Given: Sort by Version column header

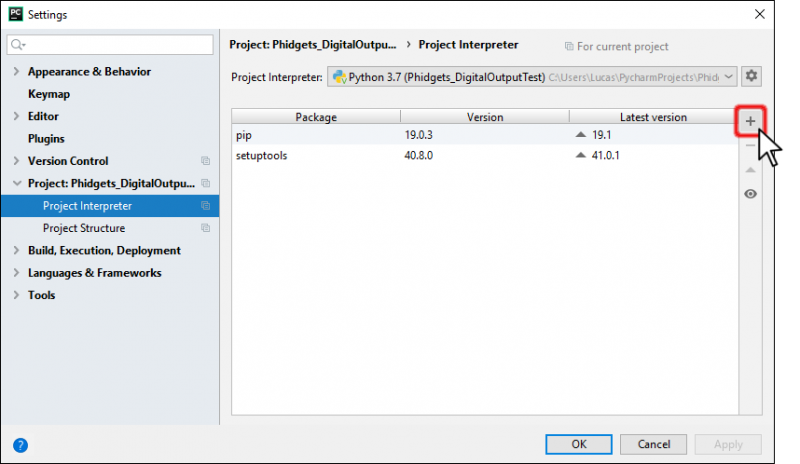Looking at the screenshot, I should [485, 117].
